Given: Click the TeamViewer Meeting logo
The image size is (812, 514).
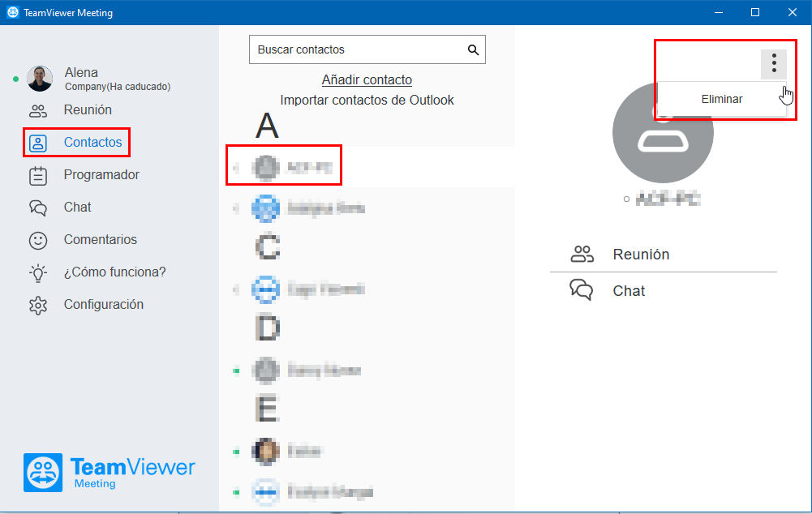Looking at the screenshot, I should pos(110,472).
